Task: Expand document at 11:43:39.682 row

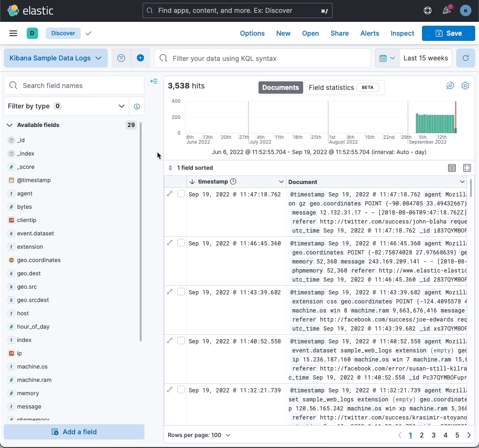Action: [170, 292]
